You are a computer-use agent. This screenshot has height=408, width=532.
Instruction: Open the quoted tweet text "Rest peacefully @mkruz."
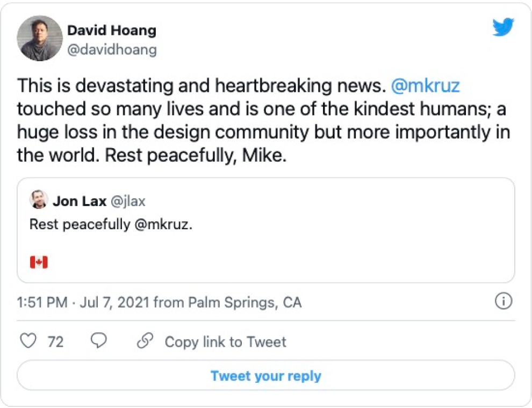point(111,224)
